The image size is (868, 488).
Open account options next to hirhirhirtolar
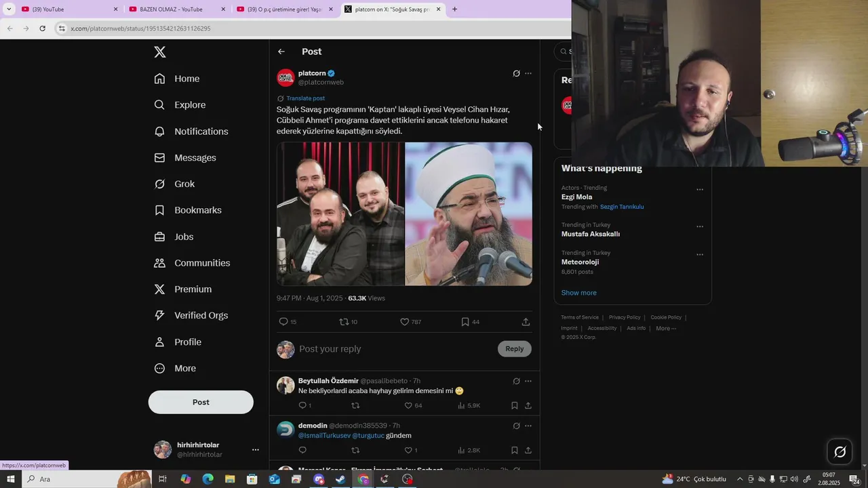click(x=255, y=449)
